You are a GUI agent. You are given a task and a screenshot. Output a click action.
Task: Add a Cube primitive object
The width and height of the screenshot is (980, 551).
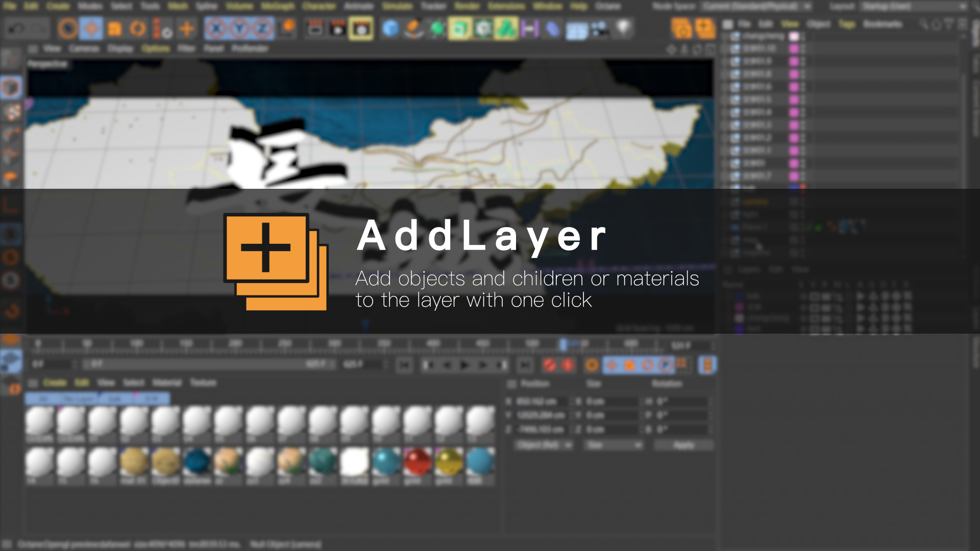[390, 29]
